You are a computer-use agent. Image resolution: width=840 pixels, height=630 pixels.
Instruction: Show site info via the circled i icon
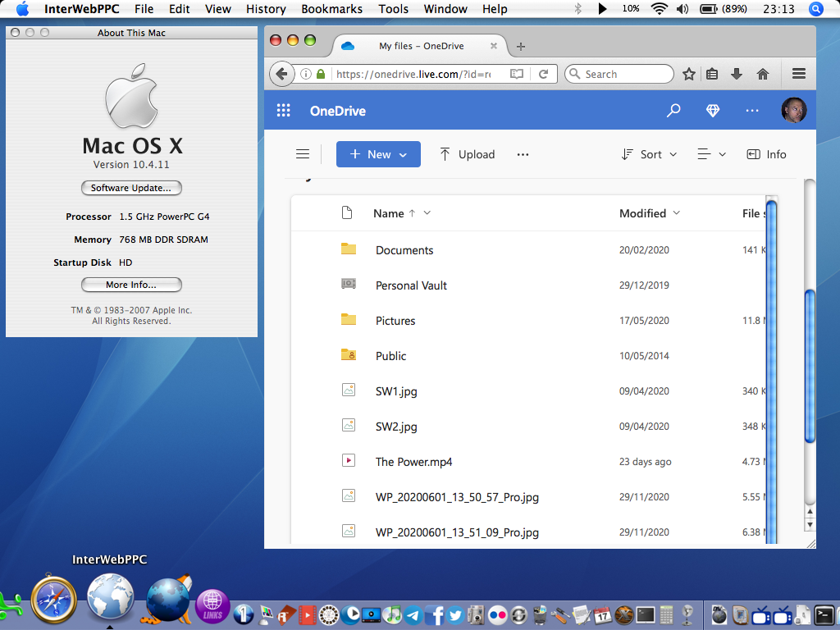306,74
